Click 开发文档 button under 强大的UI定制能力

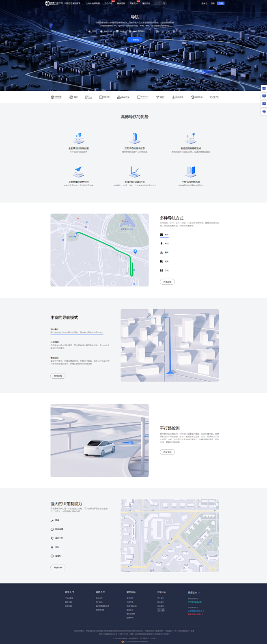click(x=58, y=567)
